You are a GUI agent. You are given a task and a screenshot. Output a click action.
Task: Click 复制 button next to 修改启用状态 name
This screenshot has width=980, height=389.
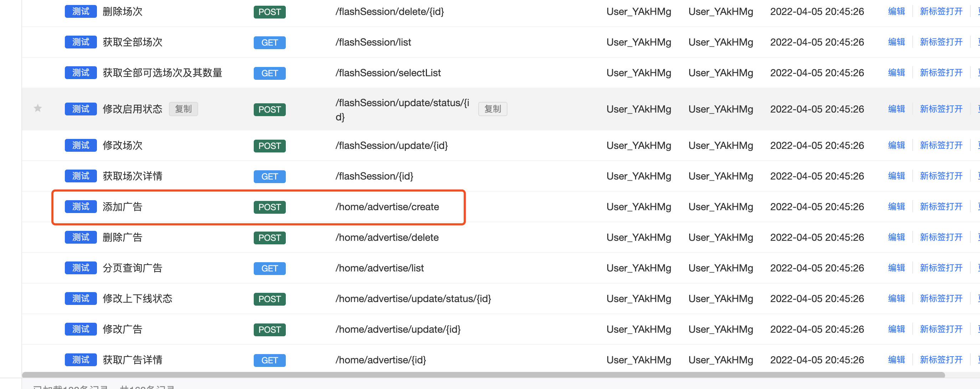(183, 109)
